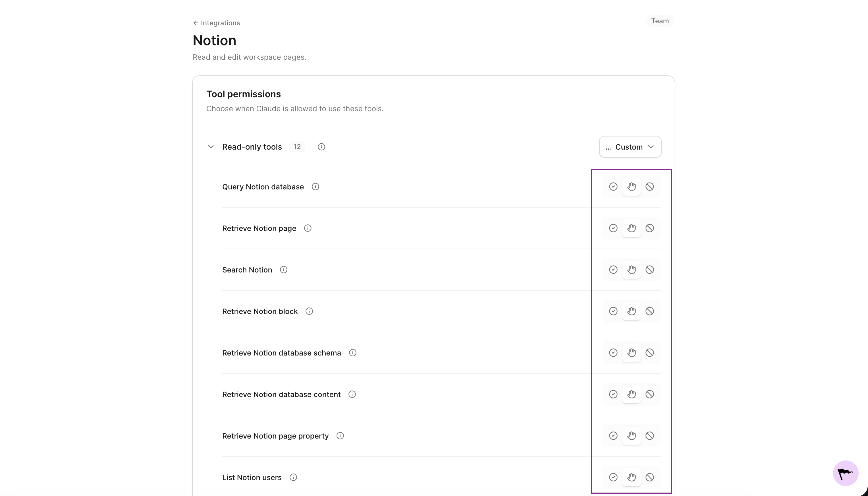
Task: Click the purple flag feedback button
Action: [846, 473]
